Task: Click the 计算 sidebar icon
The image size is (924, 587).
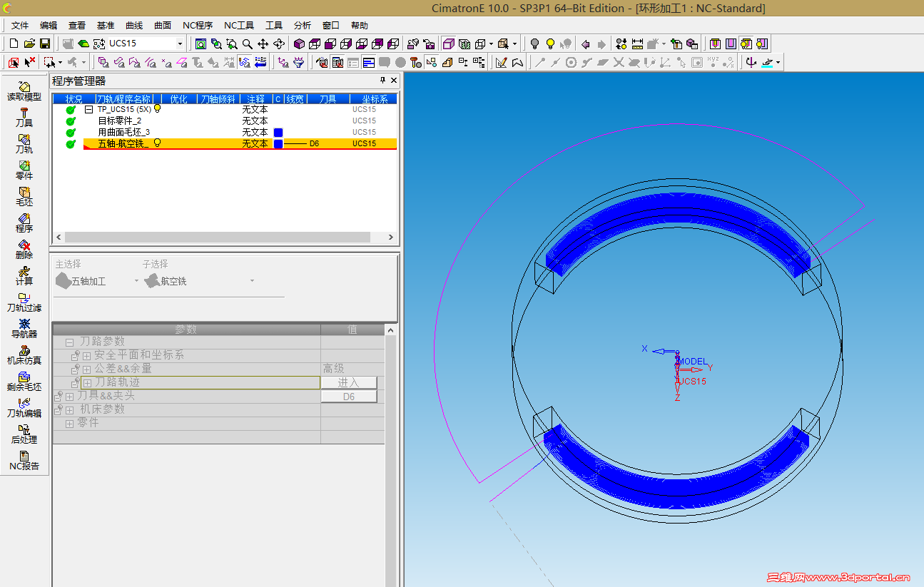Action: coord(24,275)
